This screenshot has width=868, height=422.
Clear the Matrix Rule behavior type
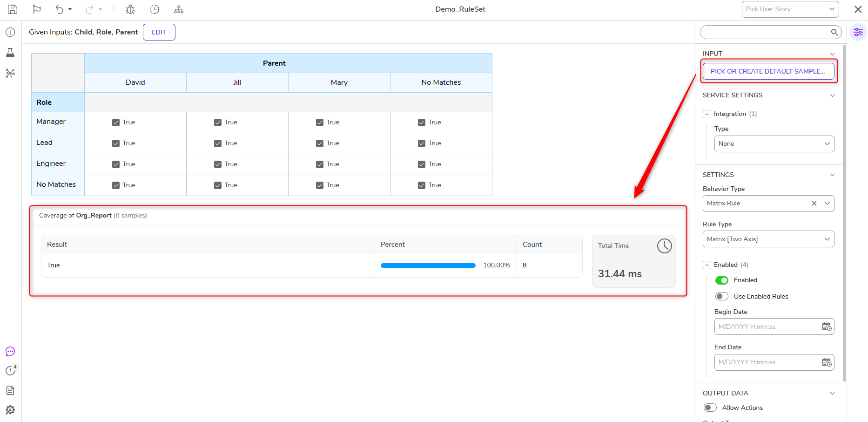pos(814,203)
